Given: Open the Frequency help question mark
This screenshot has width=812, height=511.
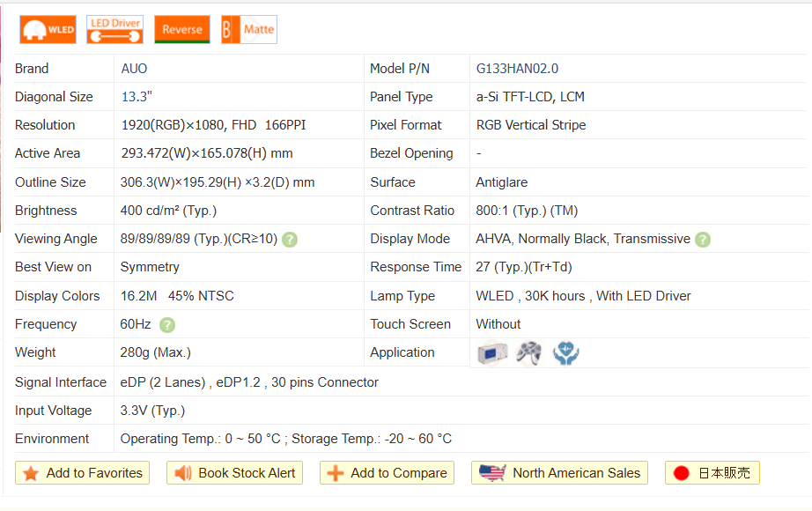Looking at the screenshot, I should [167, 325].
